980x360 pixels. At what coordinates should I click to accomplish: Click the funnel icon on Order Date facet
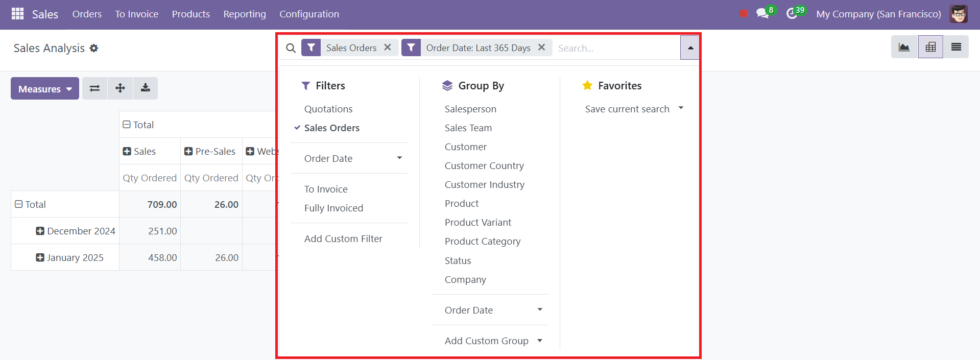(411, 47)
